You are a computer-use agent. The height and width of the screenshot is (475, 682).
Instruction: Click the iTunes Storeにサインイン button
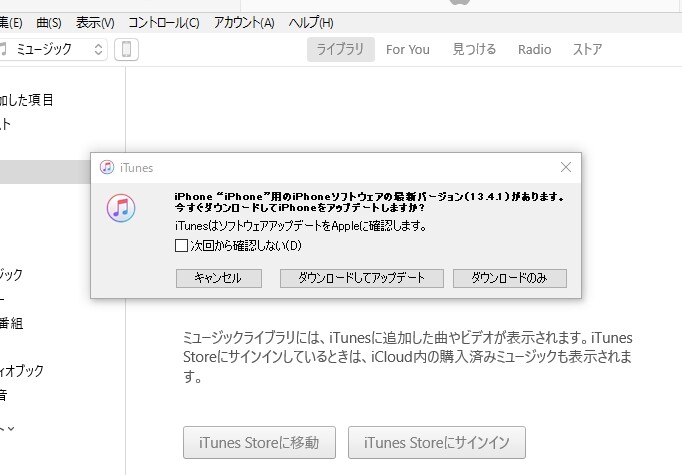(437, 442)
